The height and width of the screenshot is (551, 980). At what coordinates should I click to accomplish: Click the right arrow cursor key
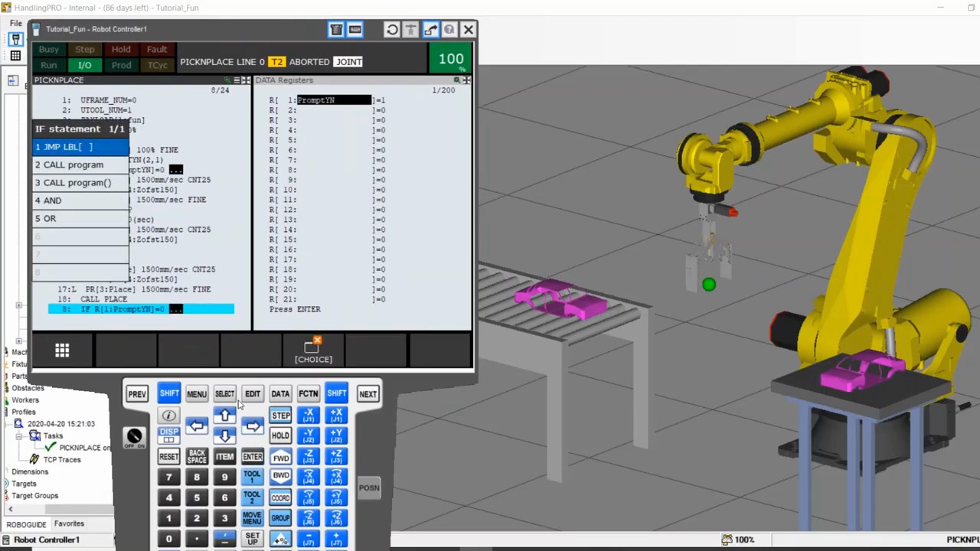pyautogui.click(x=253, y=425)
